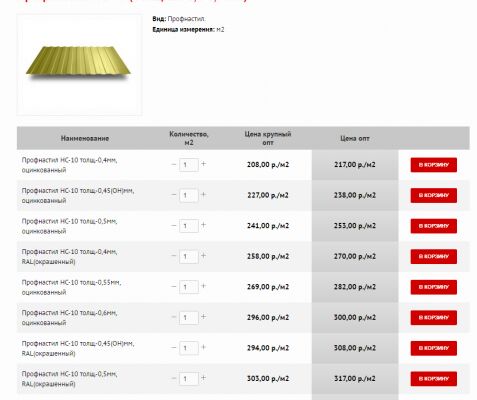The height and width of the screenshot is (400, 477).
Task: Click the Единица измерения: м2 text
Action: coord(188,30)
